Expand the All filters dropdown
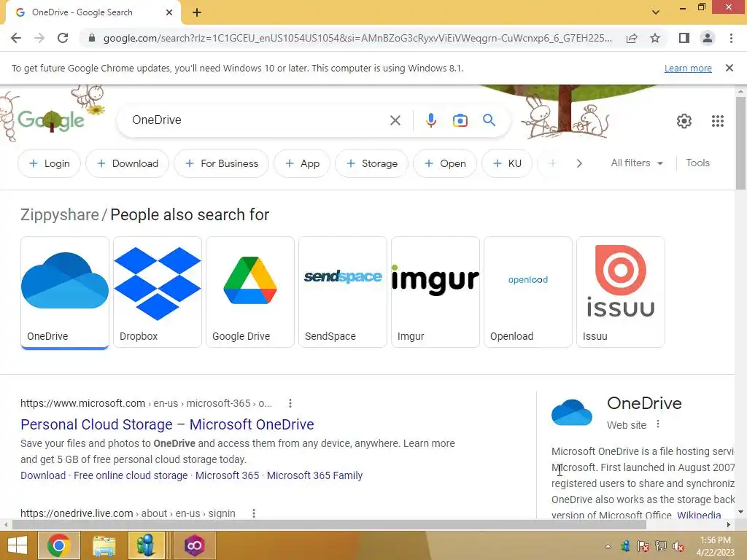The height and width of the screenshot is (560, 747). pyautogui.click(x=637, y=163)
